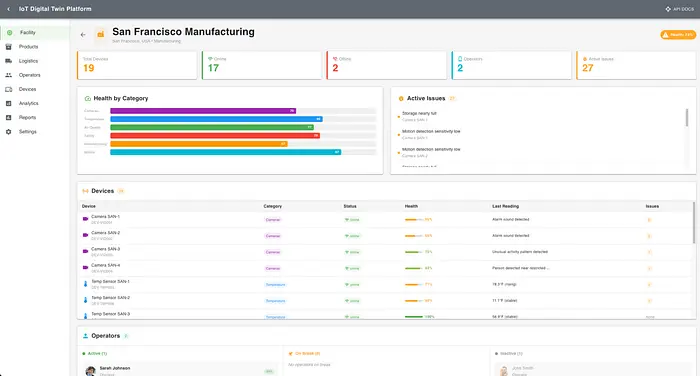700x376 pixels.
Task: Go back using the arrow beside the facility title
Action: [x=83, y=34]
